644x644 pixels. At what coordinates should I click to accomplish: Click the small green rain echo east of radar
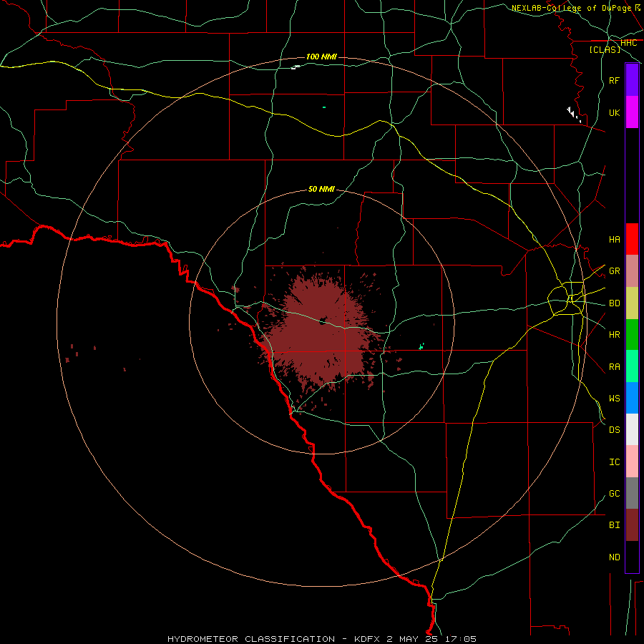click(421, 346)
